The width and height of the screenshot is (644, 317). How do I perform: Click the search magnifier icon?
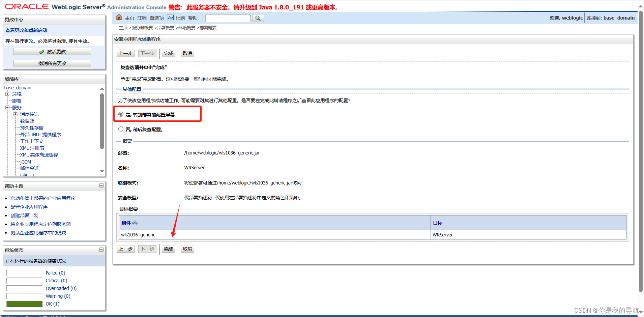pyautogui.click(x=258, y=18)
